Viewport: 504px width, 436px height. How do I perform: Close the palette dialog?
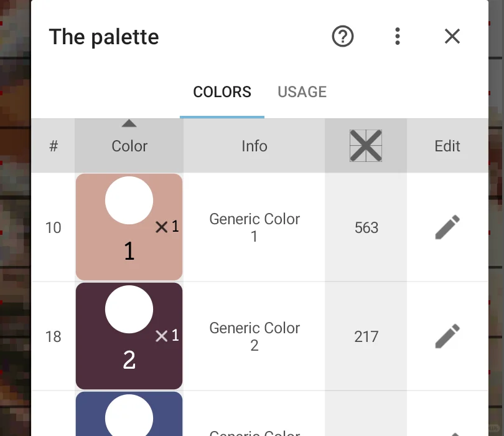[452, 37]
